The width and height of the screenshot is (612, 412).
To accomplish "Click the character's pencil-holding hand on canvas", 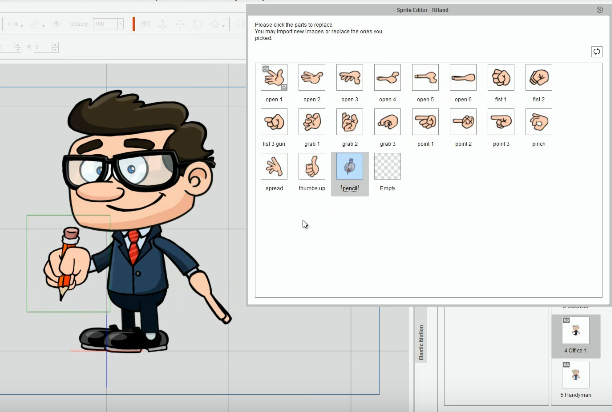I will [68, 265].
